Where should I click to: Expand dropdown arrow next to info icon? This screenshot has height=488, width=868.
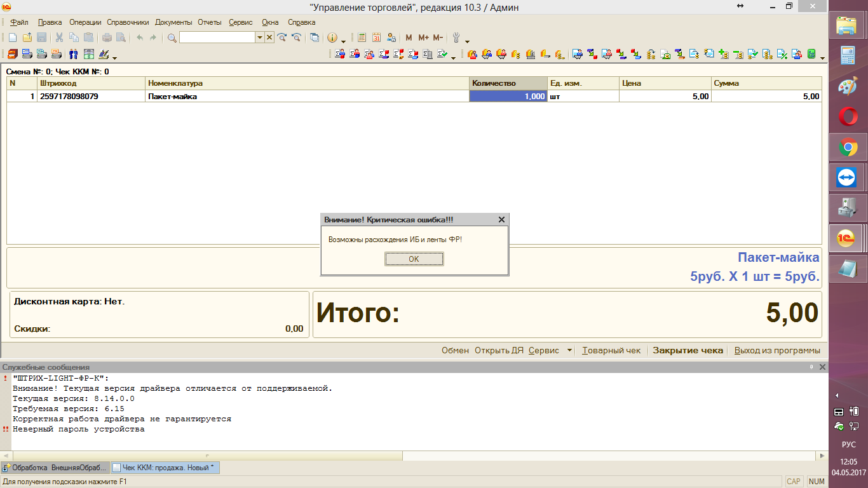pyautogui.click(x=343, y=39)
